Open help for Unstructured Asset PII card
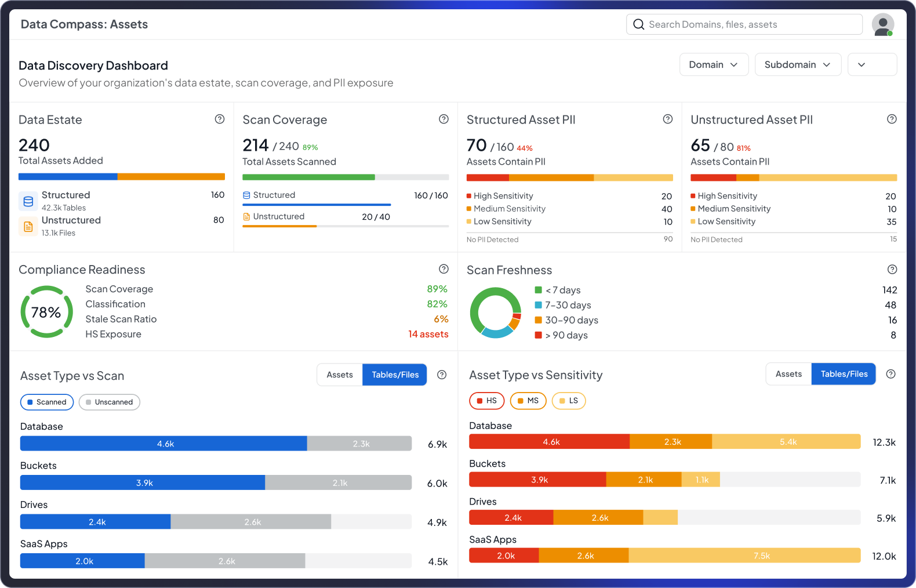The width and height of the screenshot is (916, 588). pos(892,119)
